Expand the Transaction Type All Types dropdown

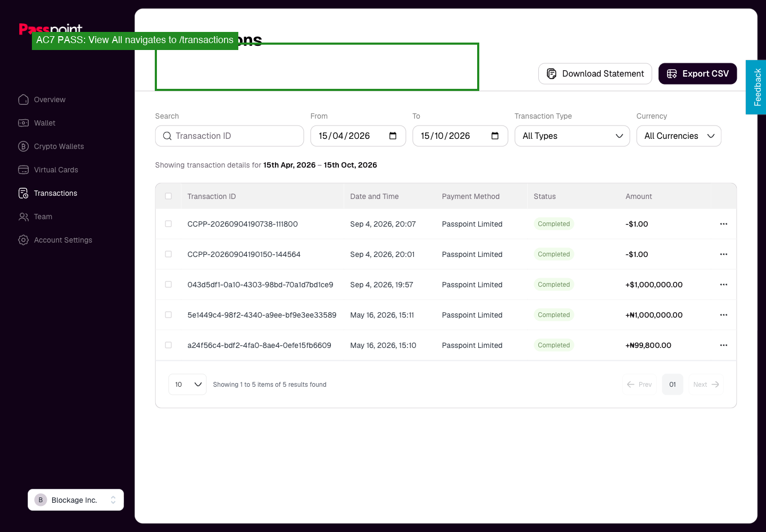(572, 136)
